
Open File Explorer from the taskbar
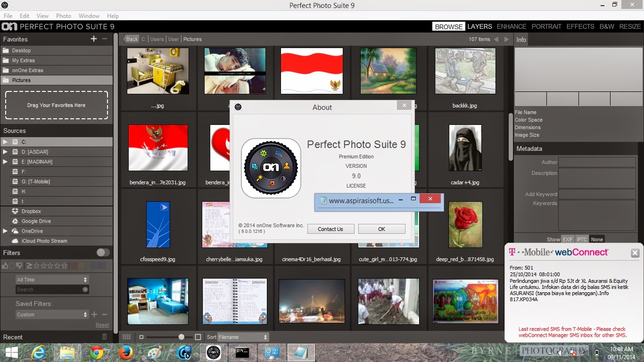tap(67, 353)
